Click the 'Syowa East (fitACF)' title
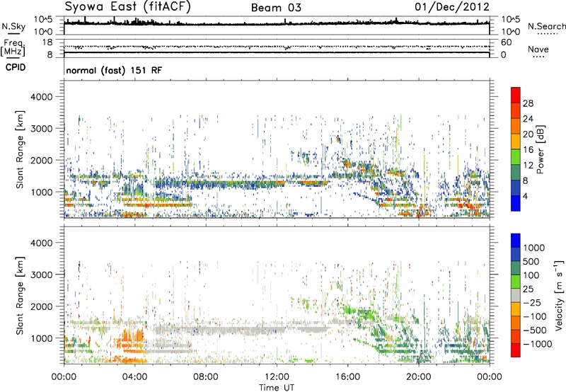The width and height of the screenshot is (566, 392). click(x=128, y=6)
